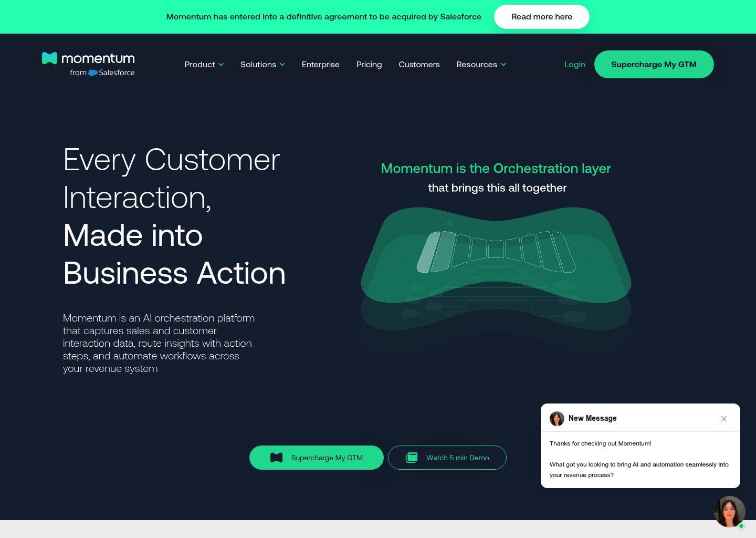Click Read more here announcement button
This screenshot has width=756, height=538.
coord(542,17)
